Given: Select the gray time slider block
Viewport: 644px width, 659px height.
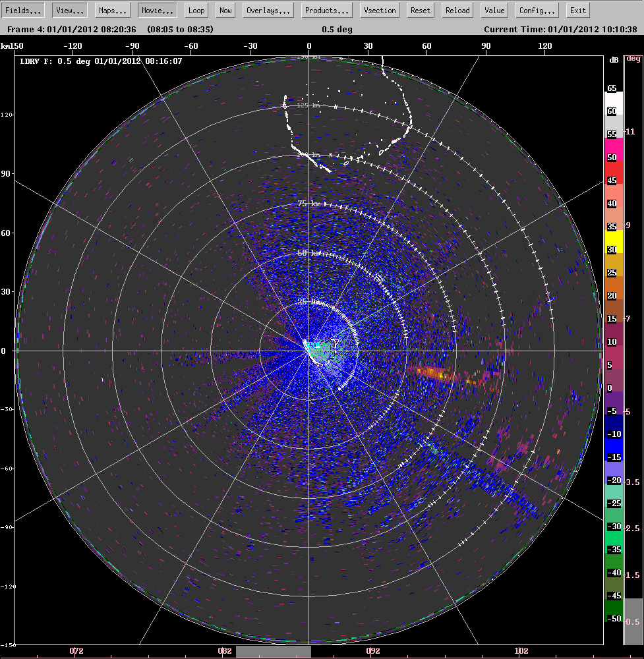Looking at the screenshot, I should coord(274,652).
